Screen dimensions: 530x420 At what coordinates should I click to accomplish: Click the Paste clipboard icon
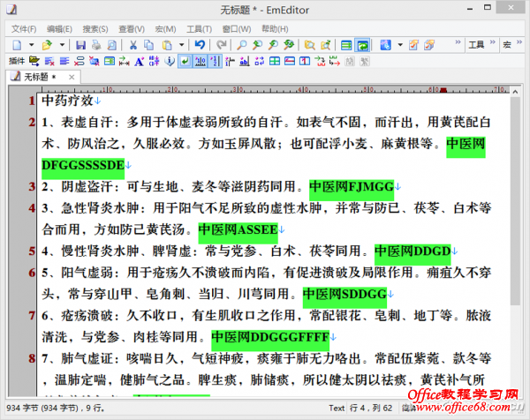[x=167, y=45]
